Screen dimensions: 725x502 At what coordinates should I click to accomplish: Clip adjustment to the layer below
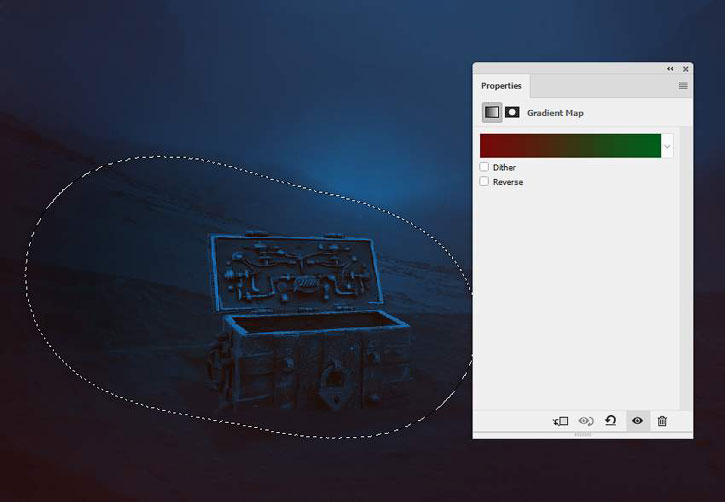click(560, 421)
